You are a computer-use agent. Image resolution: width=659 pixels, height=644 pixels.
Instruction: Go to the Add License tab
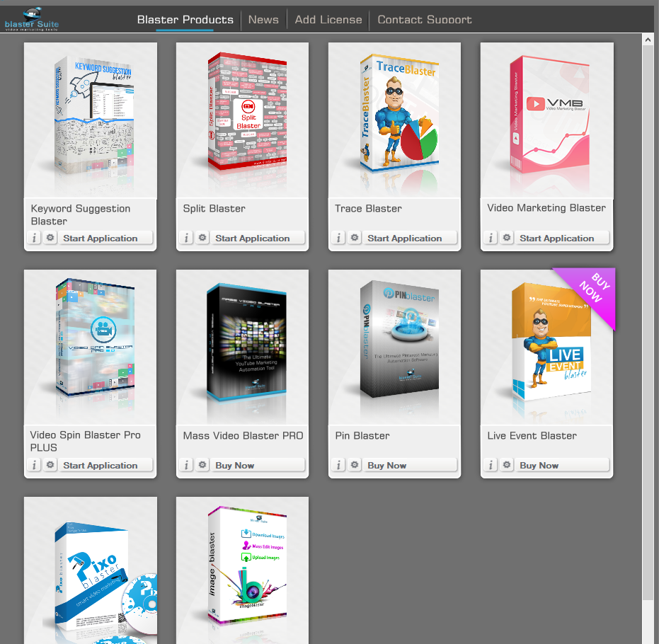328,20
